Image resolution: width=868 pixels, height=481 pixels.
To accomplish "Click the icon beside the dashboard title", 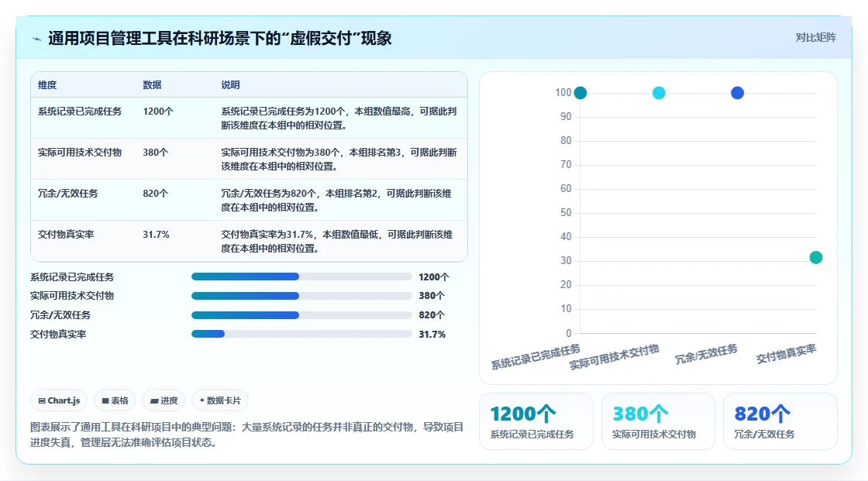I will click(x=37, y=39).
